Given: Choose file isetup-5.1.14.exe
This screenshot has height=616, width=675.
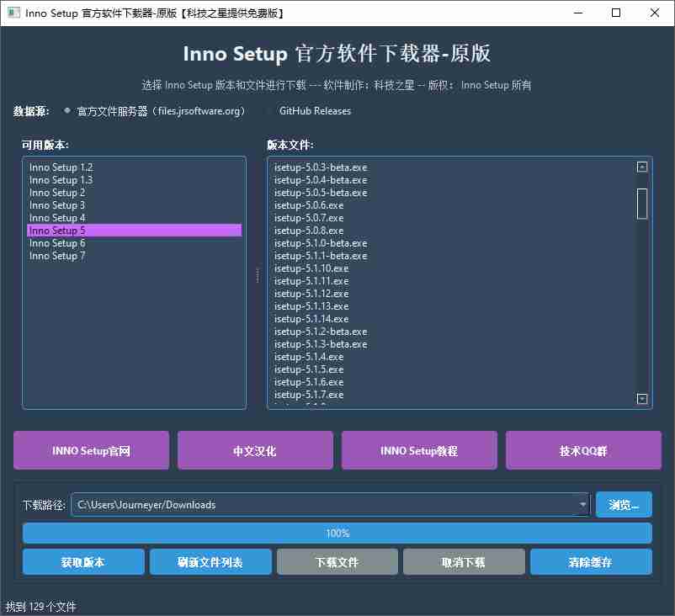Looking at the screenshot, I should coord(452,319).
